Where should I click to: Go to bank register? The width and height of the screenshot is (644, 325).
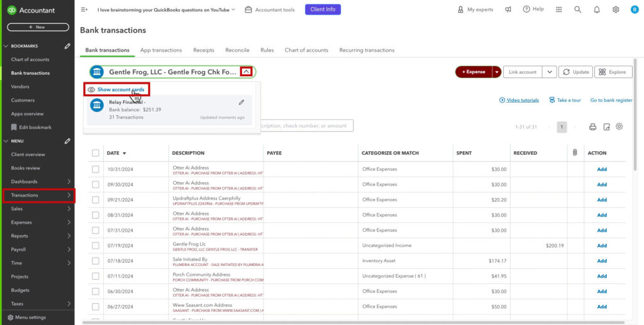[x=611, y=100]
